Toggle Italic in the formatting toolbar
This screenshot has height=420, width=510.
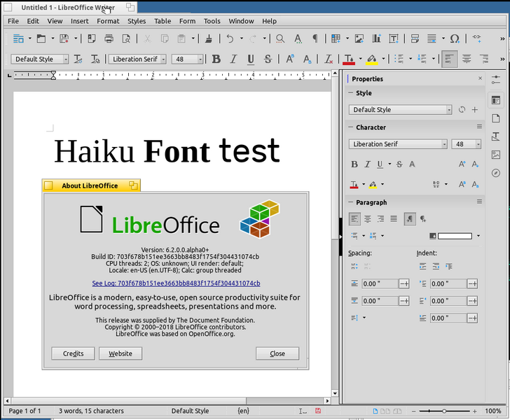tap(233, 59)
